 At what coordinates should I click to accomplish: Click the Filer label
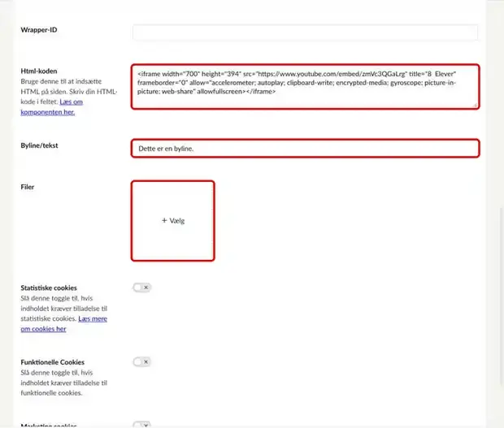tap(28, 187)
